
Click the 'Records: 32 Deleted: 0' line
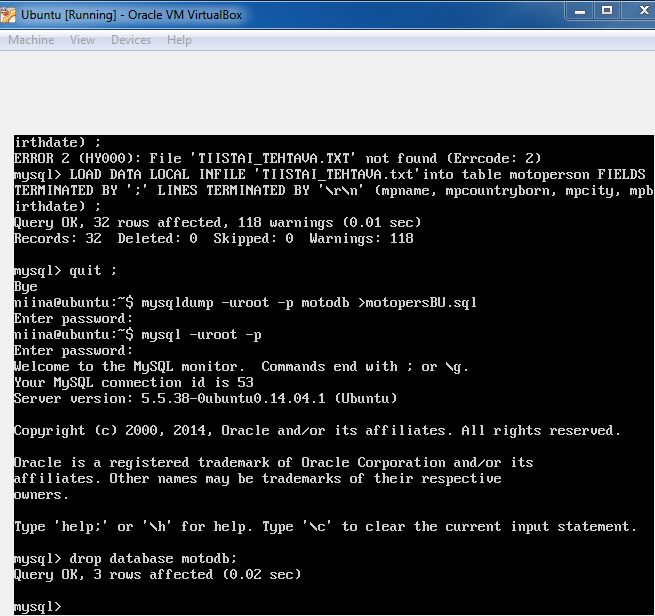[x=213, y=238]
